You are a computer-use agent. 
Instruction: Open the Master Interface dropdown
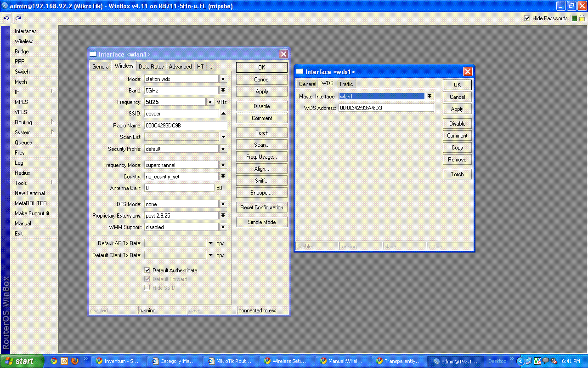(430, 97)
